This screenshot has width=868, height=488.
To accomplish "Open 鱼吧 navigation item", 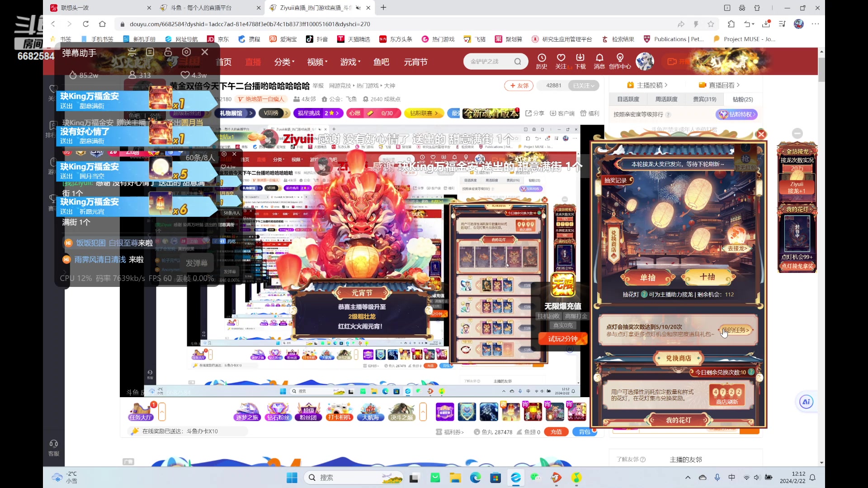I will 381,62.
